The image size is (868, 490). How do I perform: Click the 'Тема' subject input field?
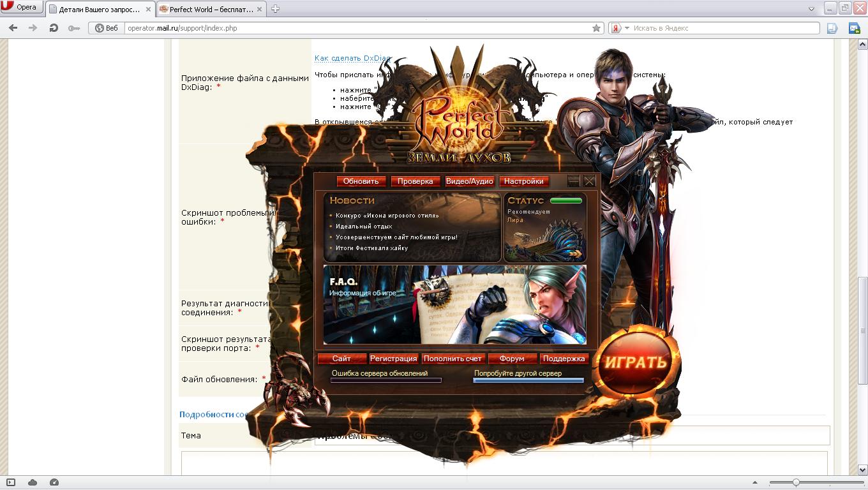572,435
